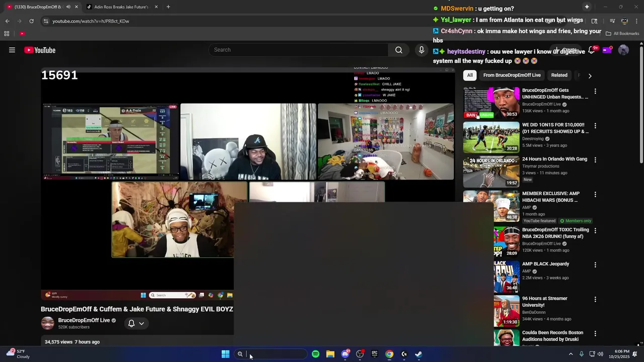Open options for TOXIC Trolling NBA 2K26 video
This screenshot has height=362, width=644.
pyautogui.click(x=595, y=231)
